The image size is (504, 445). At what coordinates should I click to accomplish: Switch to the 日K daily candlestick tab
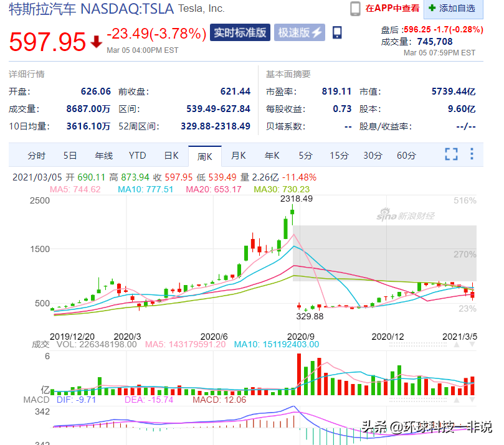171,156
